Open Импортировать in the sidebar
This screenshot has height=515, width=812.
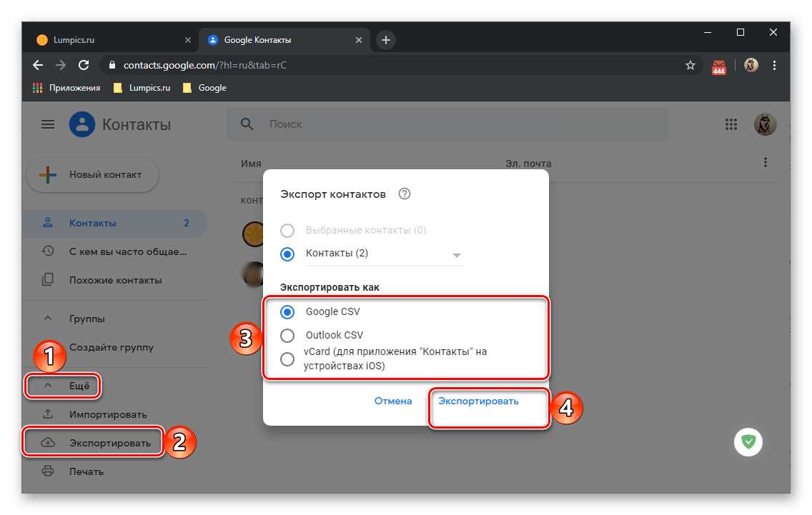click(x=108, y=414)
